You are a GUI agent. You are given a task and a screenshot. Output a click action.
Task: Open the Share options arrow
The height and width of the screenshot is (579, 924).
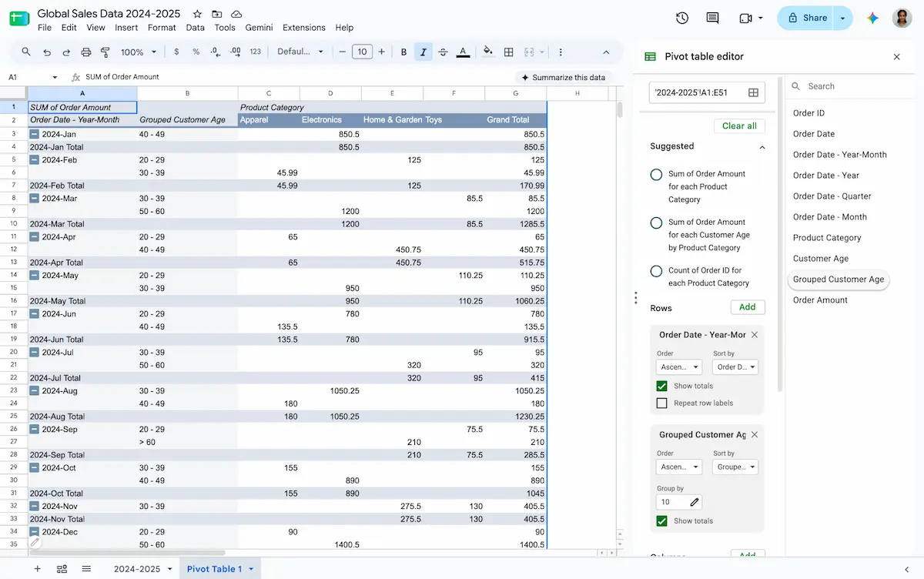843,18
